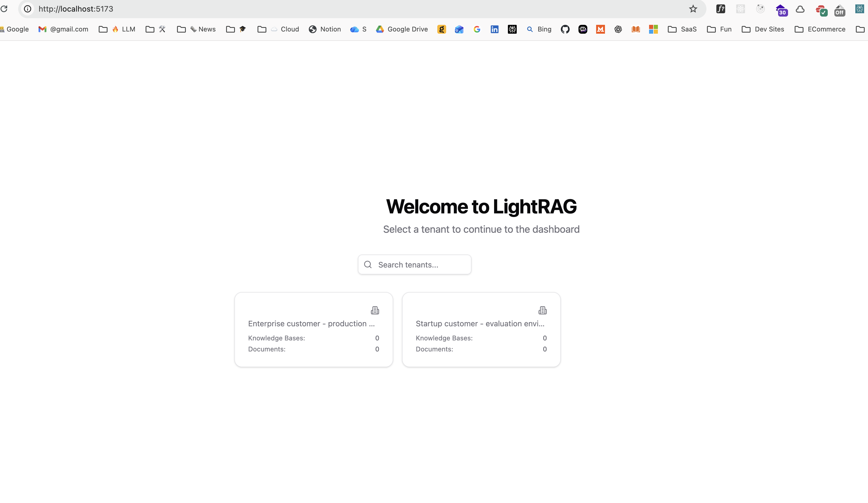Screen dimensions: 868x503
Task: Bookmark this page with the star icon
Action: tap(693, 9)
